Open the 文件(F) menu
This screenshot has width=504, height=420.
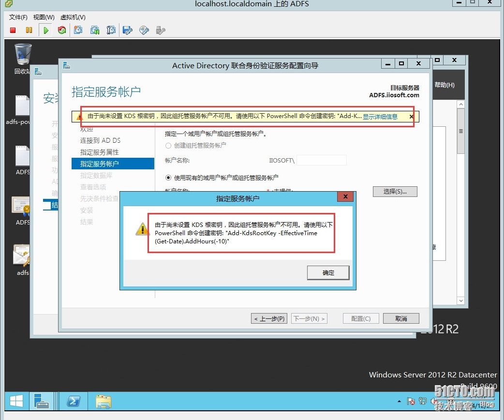[18, 17]
